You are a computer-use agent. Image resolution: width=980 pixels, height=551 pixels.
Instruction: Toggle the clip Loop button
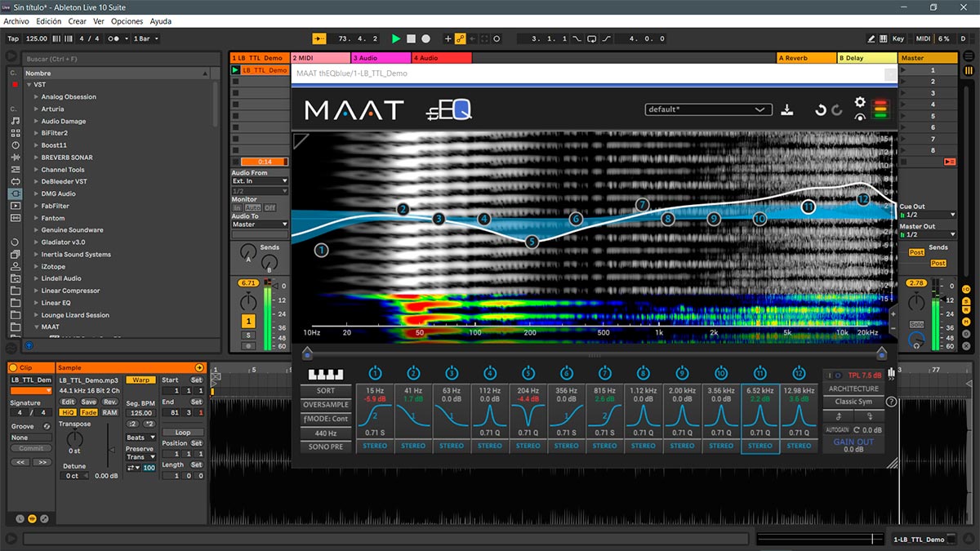183,433
